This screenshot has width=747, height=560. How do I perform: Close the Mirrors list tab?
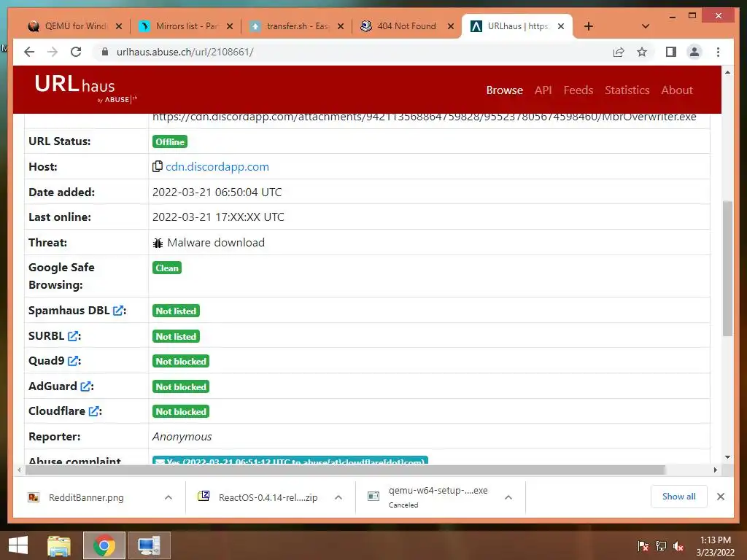coord(230,26)
